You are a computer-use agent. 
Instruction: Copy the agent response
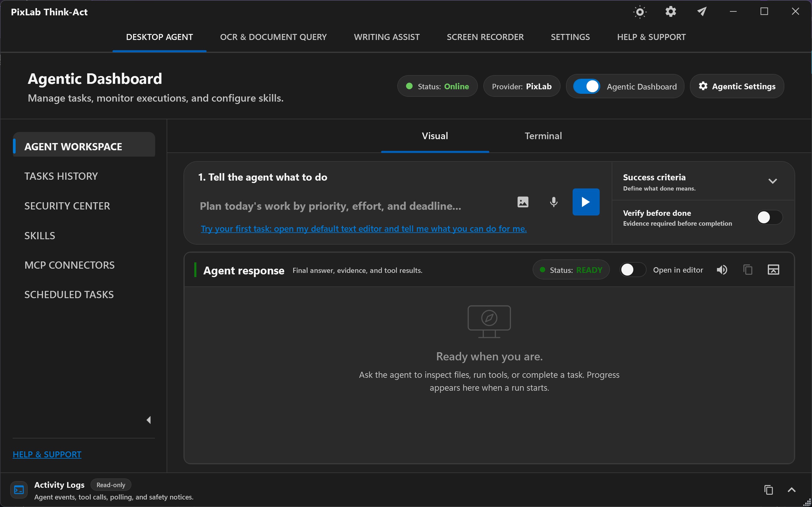(x=748, y=270)
